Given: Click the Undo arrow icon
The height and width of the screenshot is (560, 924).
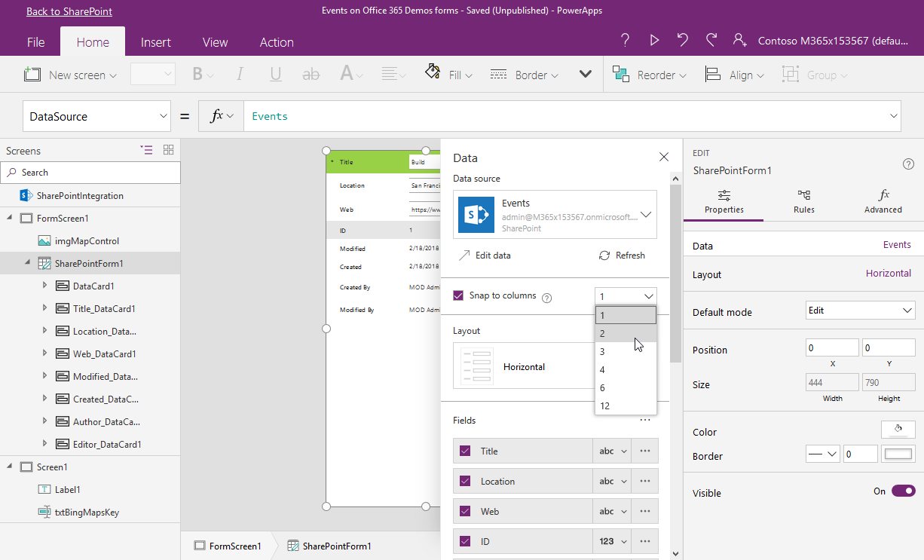Looking at the screenshot, I should tap(683, 41).
